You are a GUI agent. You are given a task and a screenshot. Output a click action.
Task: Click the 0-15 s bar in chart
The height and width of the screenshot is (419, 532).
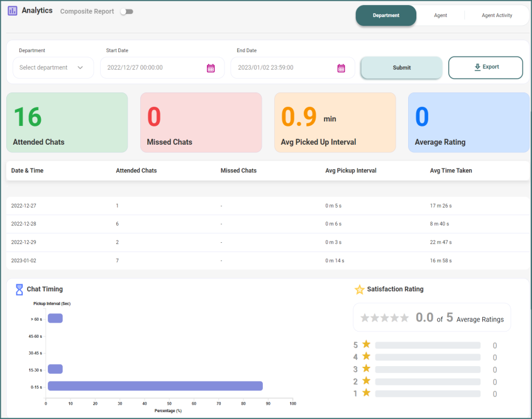[155, 386]
